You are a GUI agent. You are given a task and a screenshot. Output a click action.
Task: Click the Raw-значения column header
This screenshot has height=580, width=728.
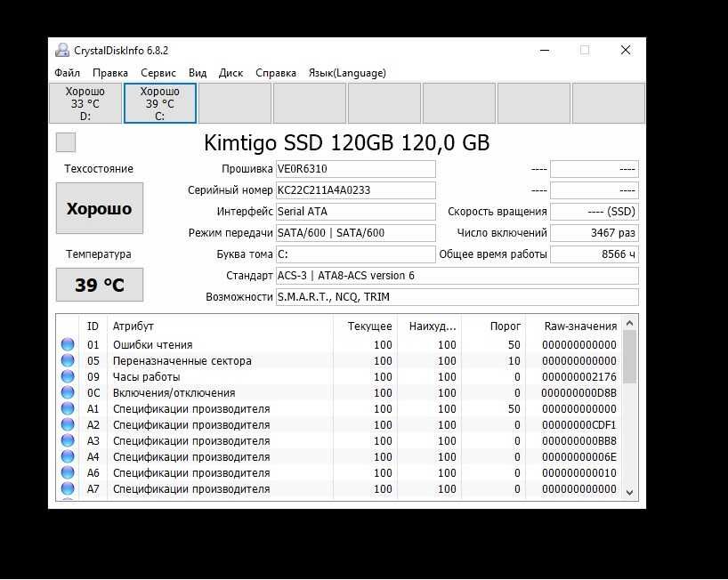574,326
